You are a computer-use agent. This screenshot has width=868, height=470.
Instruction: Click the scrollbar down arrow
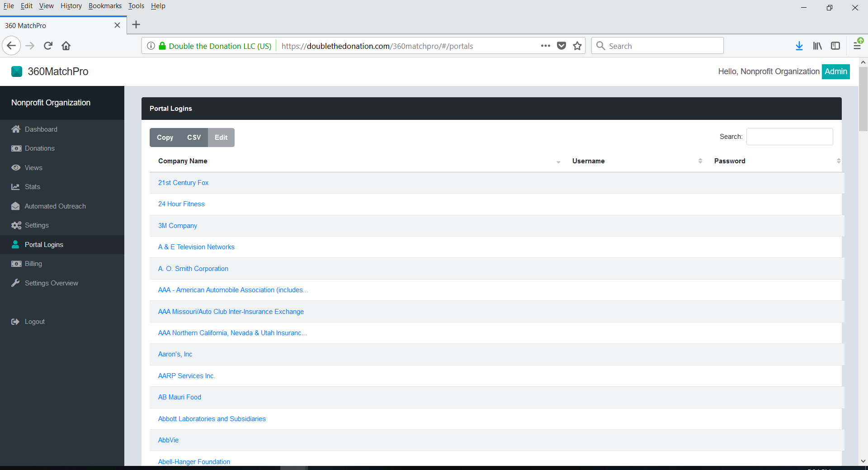(x=863, y=461)
